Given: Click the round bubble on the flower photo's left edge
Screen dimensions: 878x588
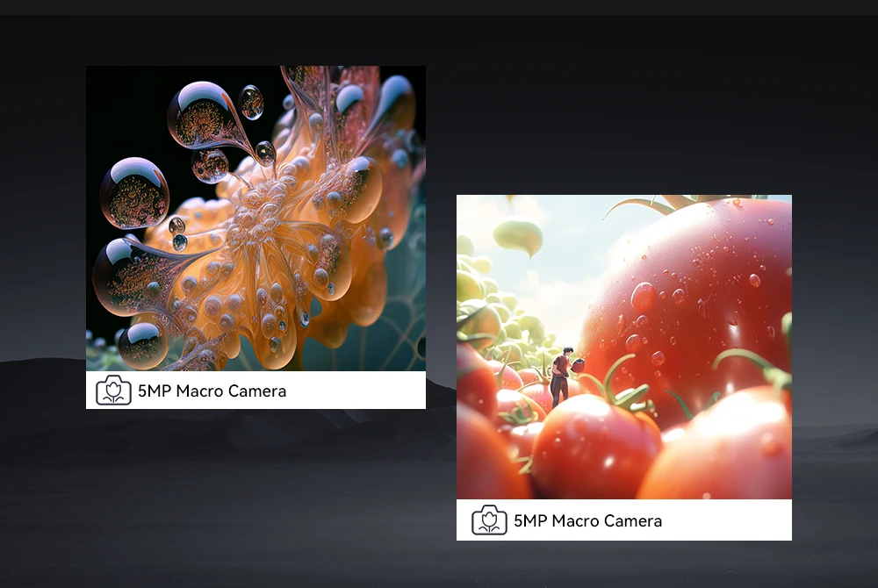Looking at the screenshot, I should (x=133, y=193).
